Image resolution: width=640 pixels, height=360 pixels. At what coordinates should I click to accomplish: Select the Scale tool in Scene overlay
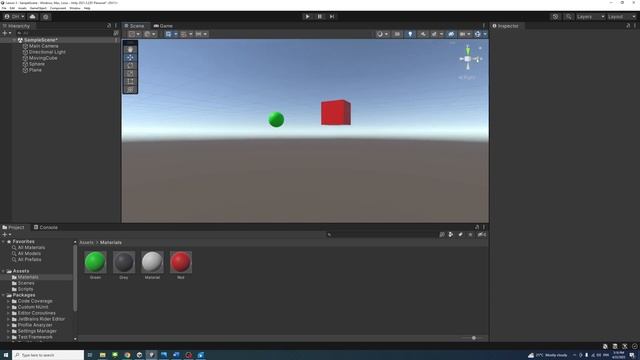click(x=130, y=73)
